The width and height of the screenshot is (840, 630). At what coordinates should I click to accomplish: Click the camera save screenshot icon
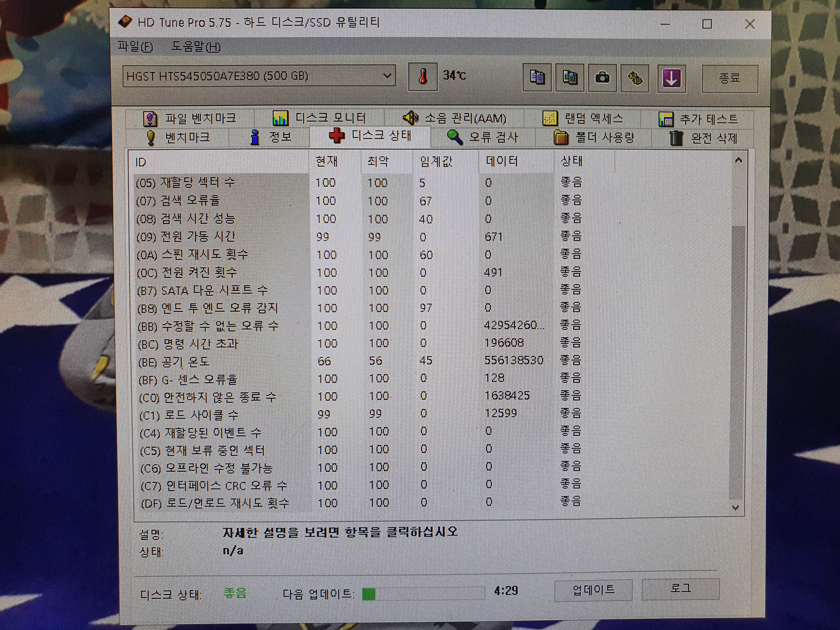(602, 78)
